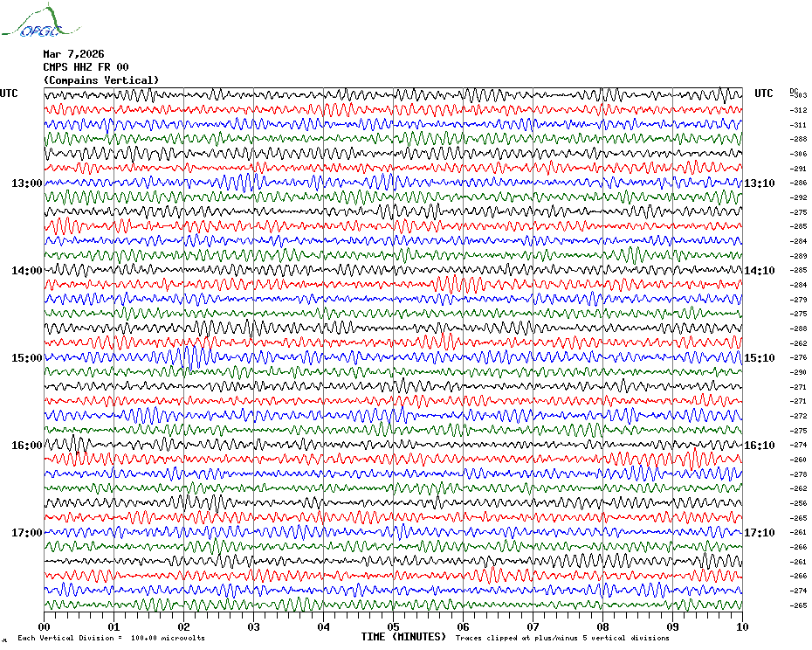This screenshot has height=650, width=812.
Task: Click the DC offset value -260
Action: pyautogui.click(x=799, y=460)
